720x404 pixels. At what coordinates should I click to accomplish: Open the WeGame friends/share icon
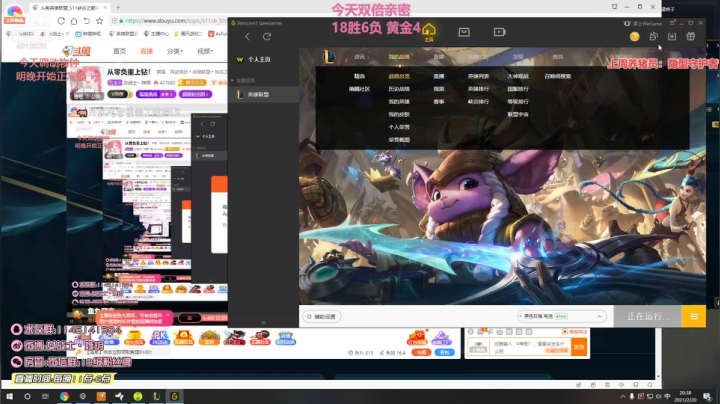pyautogui.click(x=653, y=36)
